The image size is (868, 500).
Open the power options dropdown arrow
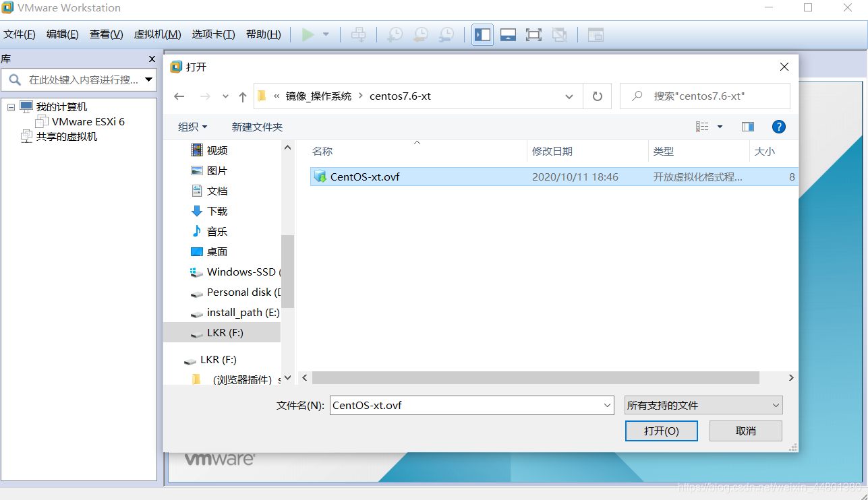[326, 34]
